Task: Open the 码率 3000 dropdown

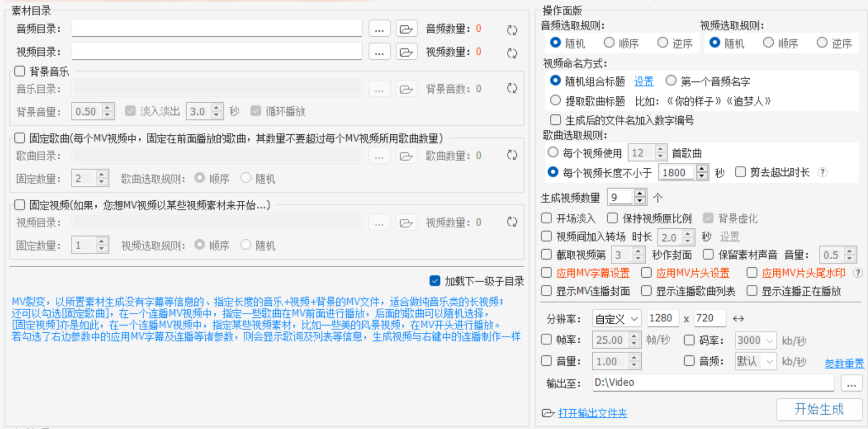Action: (756, 340)
